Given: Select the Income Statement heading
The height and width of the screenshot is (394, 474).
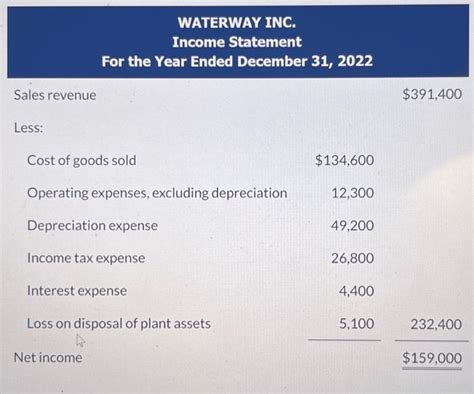Looking at the screenshot, I should [x=237, y=42].
